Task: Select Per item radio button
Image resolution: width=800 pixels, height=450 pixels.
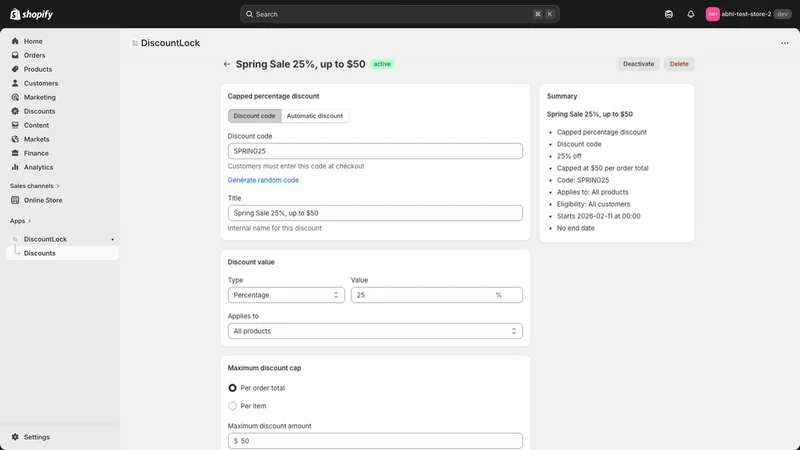Action: (232, 406)
